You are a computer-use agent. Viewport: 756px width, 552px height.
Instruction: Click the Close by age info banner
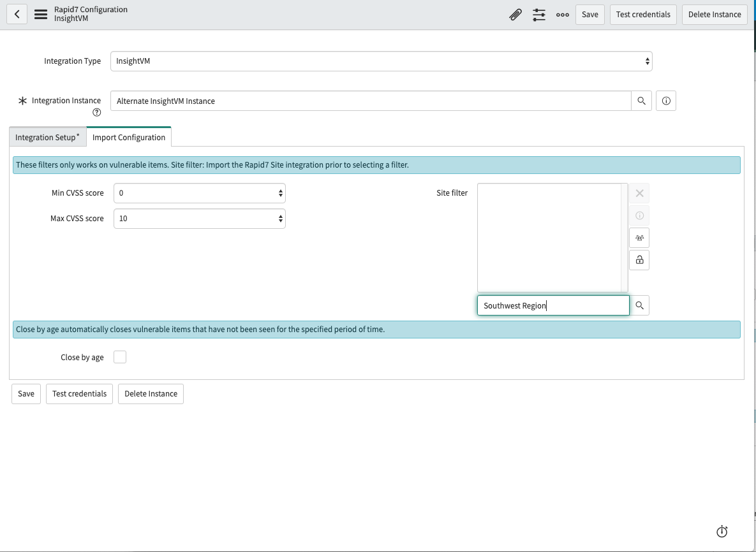pyautogui.click(x=376, y=330)
